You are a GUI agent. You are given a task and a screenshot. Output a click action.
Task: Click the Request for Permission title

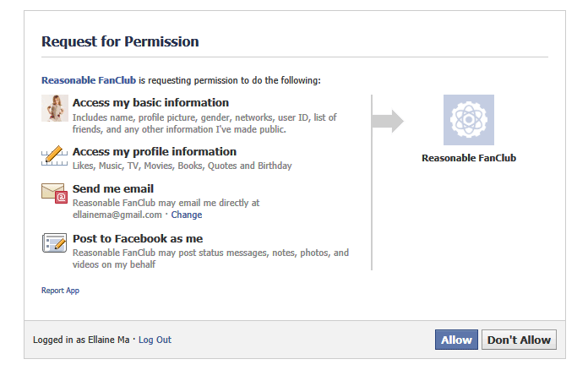(120, 41)
